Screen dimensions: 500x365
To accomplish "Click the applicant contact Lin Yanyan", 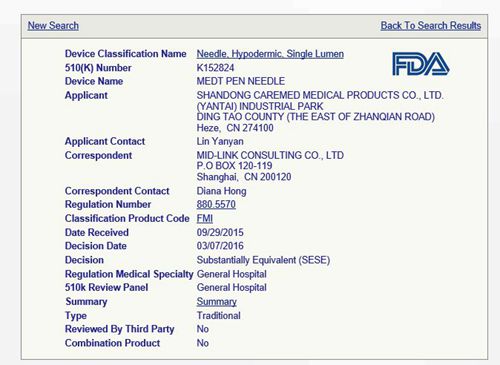I will click(220, 141).
